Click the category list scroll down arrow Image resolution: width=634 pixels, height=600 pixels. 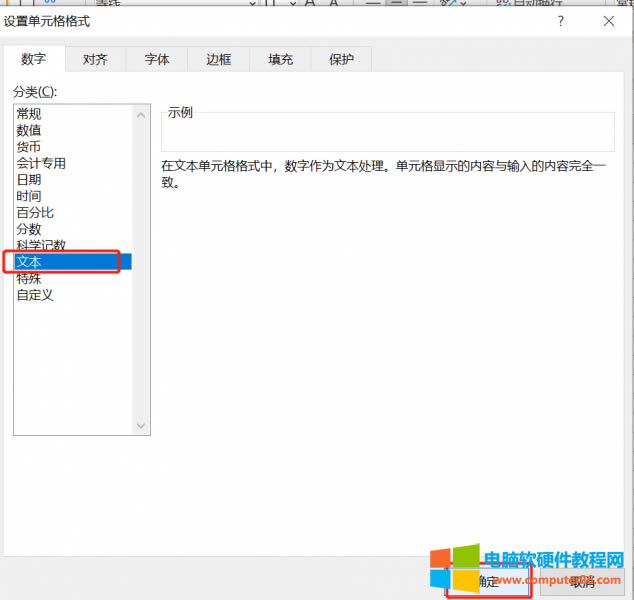pos(141,426)
